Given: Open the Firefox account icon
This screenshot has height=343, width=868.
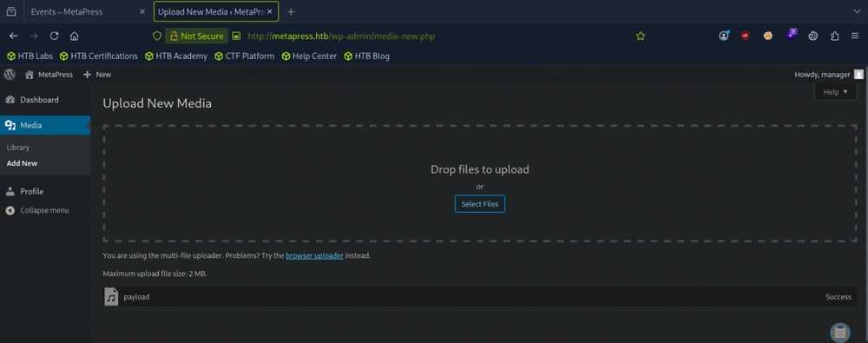Looking at the screenshot, I should [x=724, y=36].
